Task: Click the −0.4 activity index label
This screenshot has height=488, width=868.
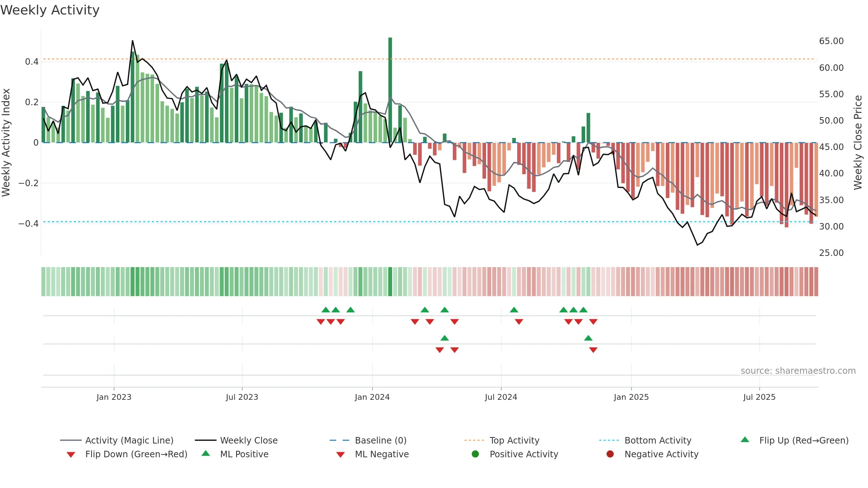Action: click(x=28, y=224)
